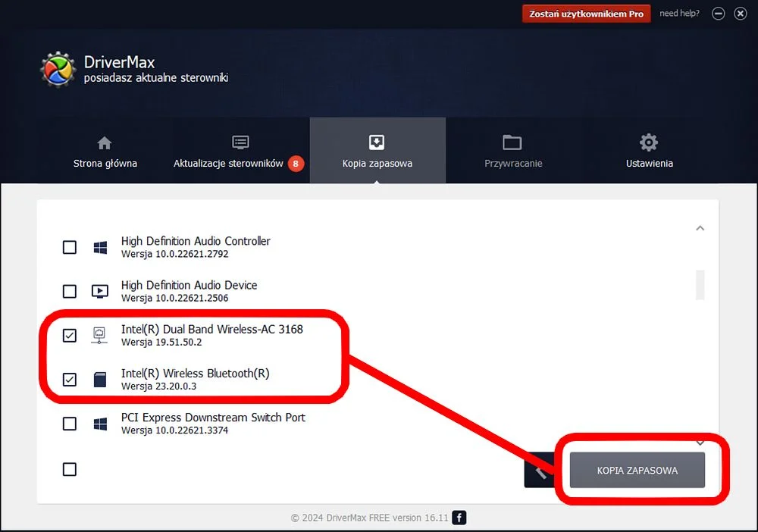Open the Facebook link icon in footer
The width and height of the screenshot is (758, 532).
click(x=459, y=518)
